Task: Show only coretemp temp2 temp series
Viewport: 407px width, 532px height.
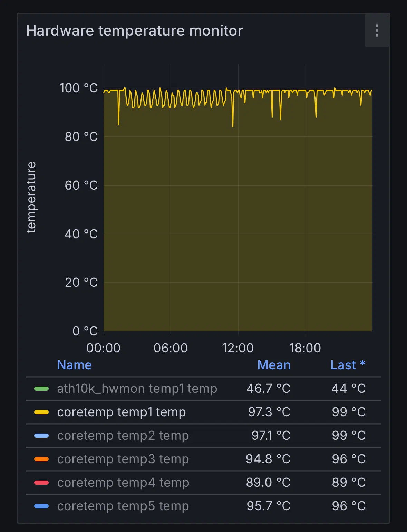Action: pyautogui.click(x=123, y=436)
